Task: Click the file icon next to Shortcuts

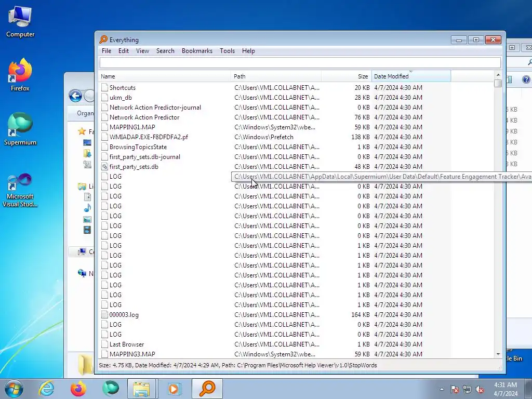Action: (104, 87)
